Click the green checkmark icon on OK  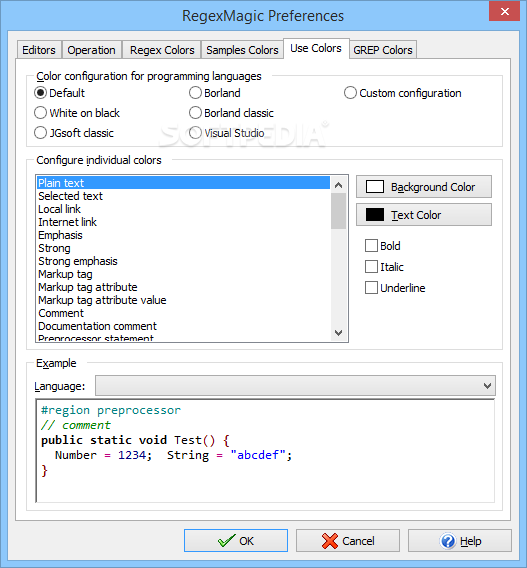[x=226, y=541]
